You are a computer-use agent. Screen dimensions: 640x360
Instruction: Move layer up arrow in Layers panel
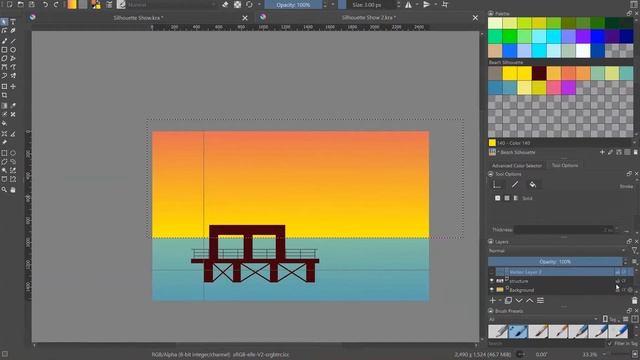point(529,300)
